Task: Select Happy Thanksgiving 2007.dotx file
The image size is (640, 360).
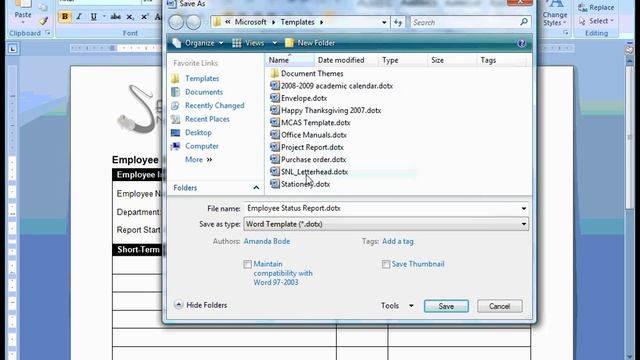Action: [x=325, y=110]
